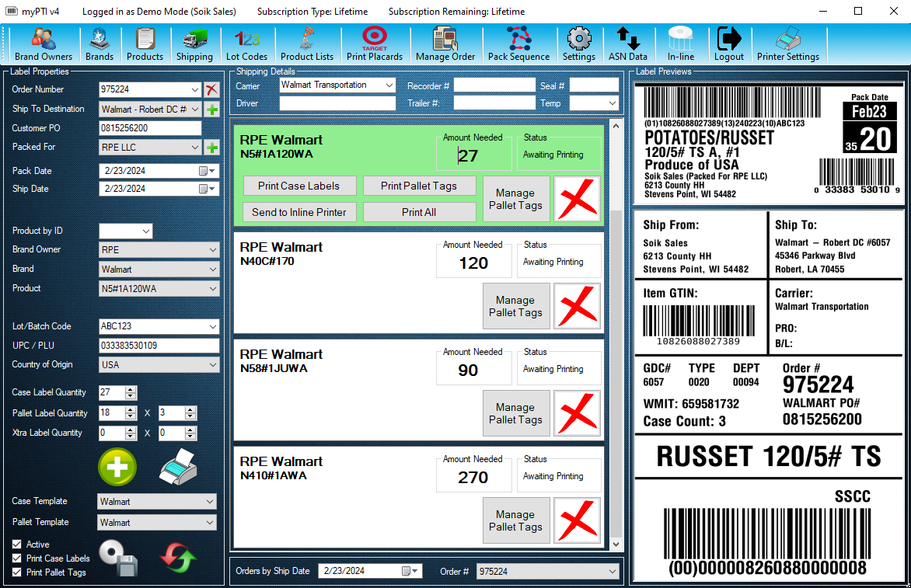
Task: Increase the first Xtra Label Quantity value
Action: tap(131, 430)
